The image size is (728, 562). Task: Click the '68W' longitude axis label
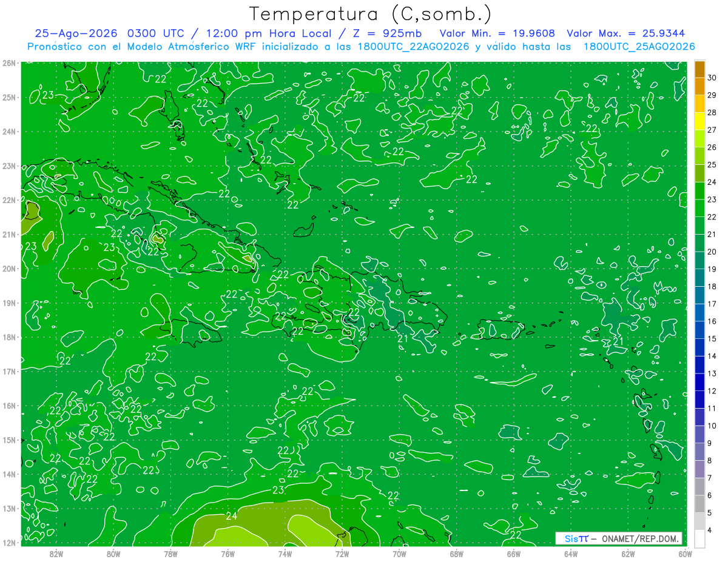(x=456, y=553)
